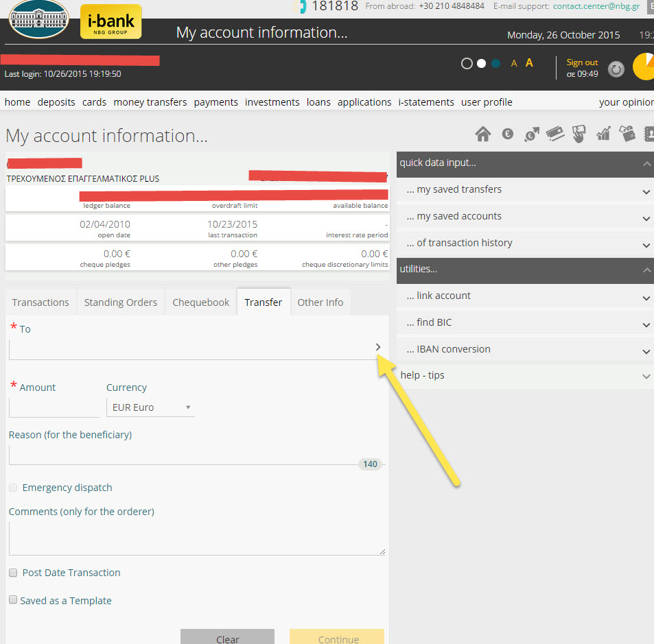The image size is (654, 644).
Task: Select the larger bold font size A
Action: (529, 63)
